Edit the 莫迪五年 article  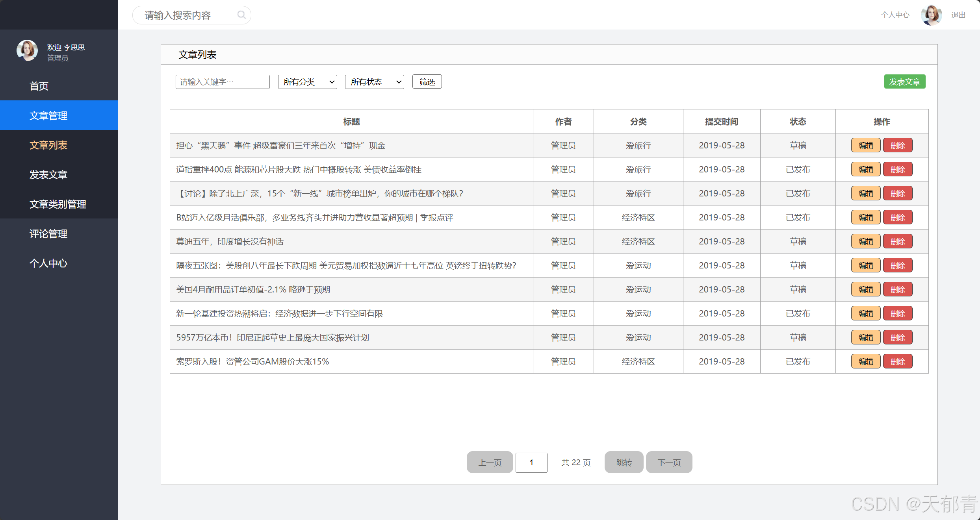point(866,241)
